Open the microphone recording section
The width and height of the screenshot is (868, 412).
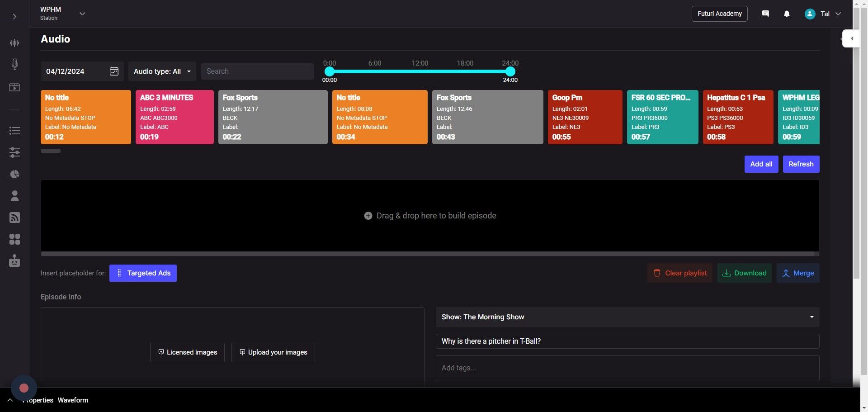click(14, 64)
